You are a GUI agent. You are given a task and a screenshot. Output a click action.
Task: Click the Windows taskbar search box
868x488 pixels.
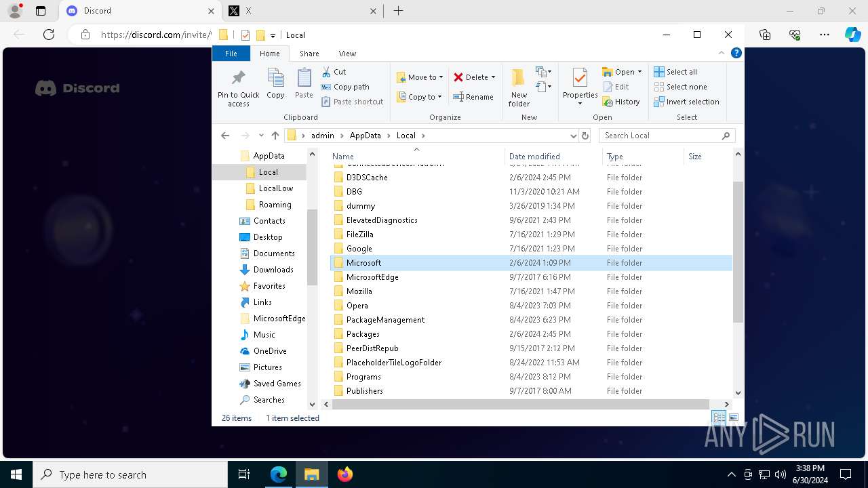pos(130,474)
